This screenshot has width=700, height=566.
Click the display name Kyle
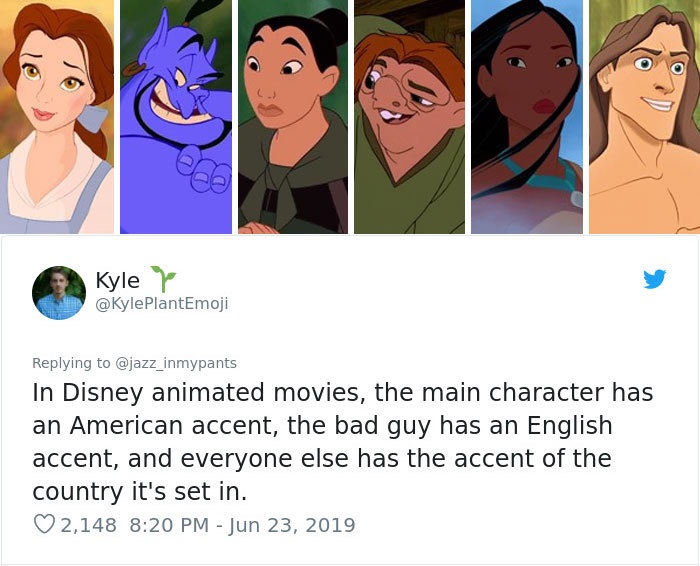click(117, 281)
